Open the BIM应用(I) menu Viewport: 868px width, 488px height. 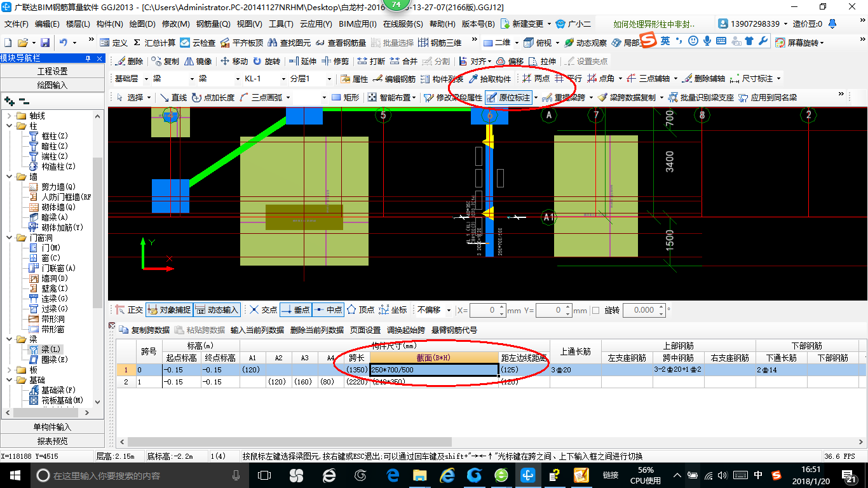357,24
